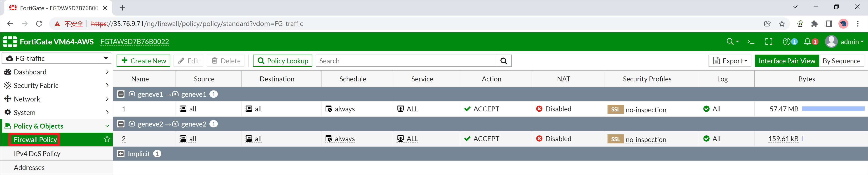Open the CLI console icon
This screenshot has height=175, width=868.
point(751,42)
